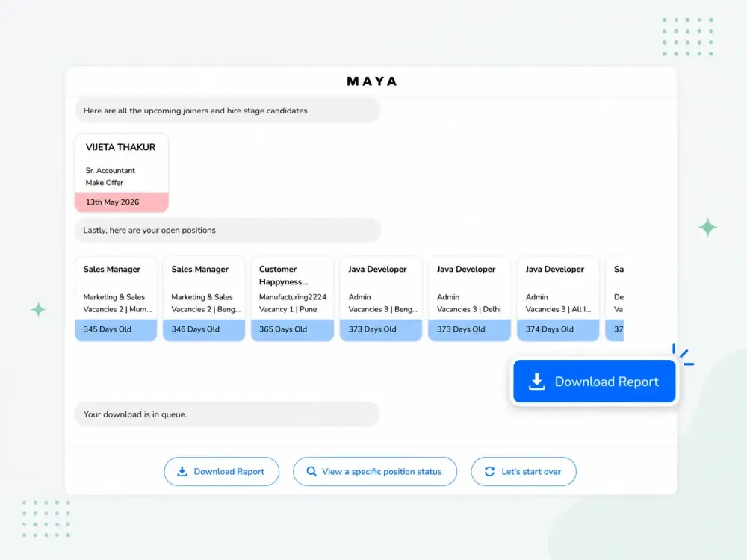Click the refresh icon in the start over button
Viewport: 747px width, 560px height.
click(x=489, y=471)
